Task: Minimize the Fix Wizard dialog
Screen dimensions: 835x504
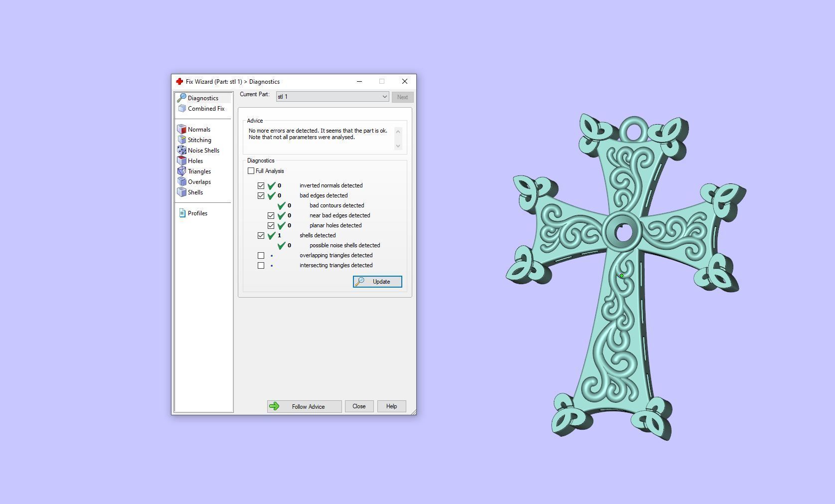Action: tap(359, 81)
